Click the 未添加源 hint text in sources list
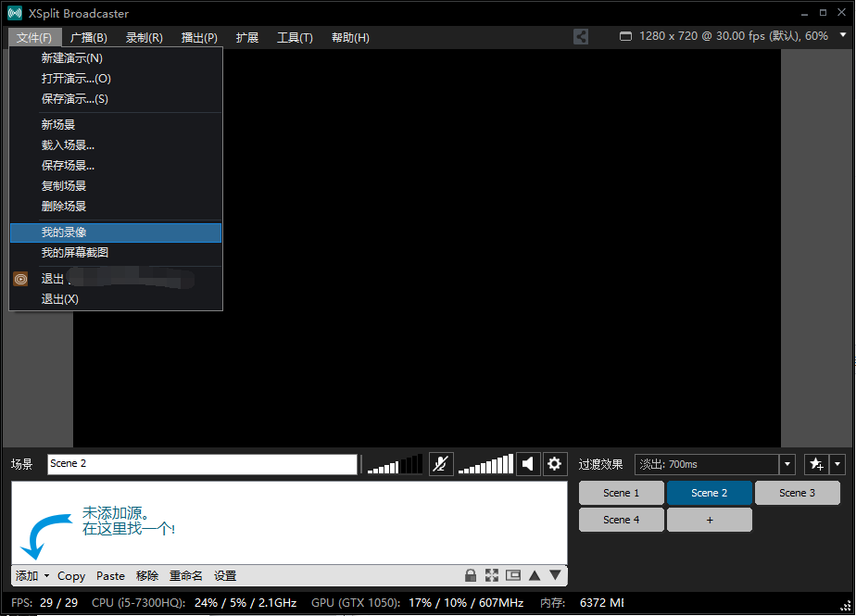The width and height of the screenshot is (856, 616). (129, 521)
